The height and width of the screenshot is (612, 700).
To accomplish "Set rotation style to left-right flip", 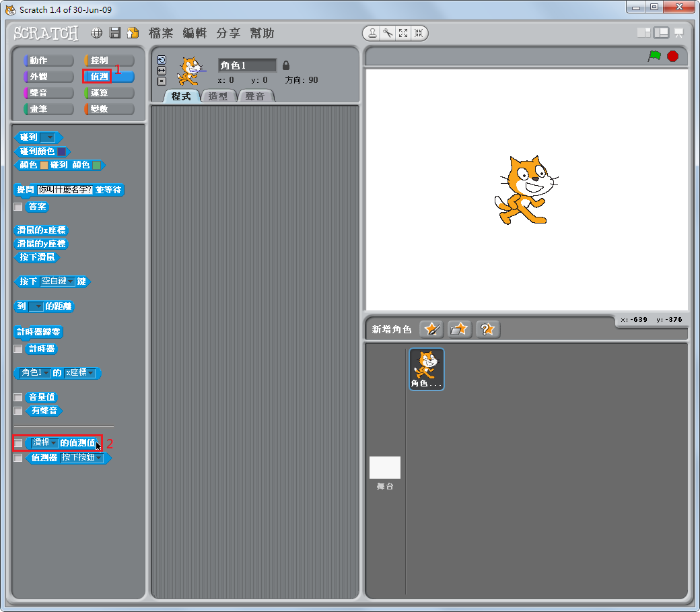I will click(x=162, y=71).
